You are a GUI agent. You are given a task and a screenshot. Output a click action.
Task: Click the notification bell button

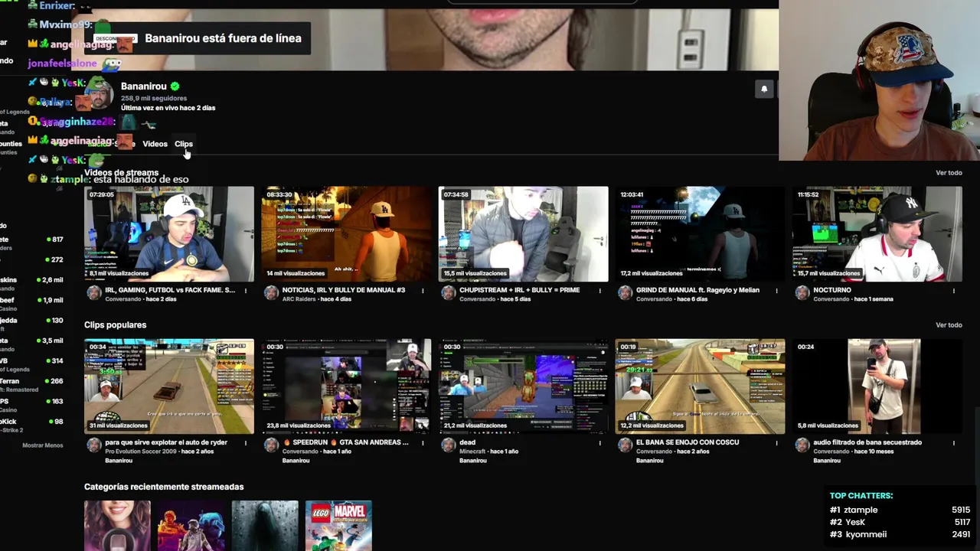(x=763, y=90)
